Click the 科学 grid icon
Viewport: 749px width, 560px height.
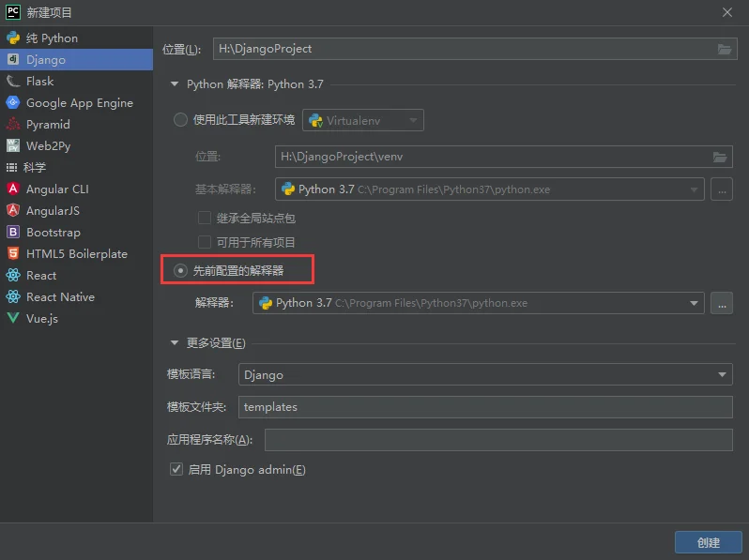click(11, 167)
